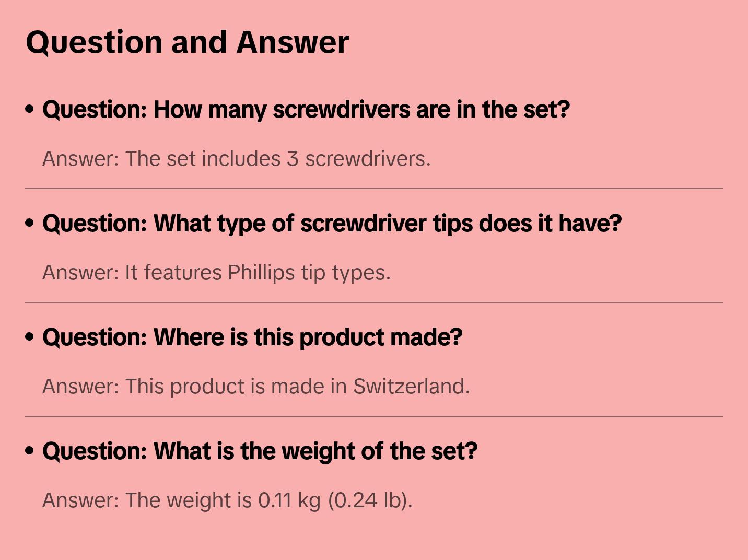Viewport: 748px width, 560px height.
Task: Select the made in Switzerland answer
Action: [256, 387]
